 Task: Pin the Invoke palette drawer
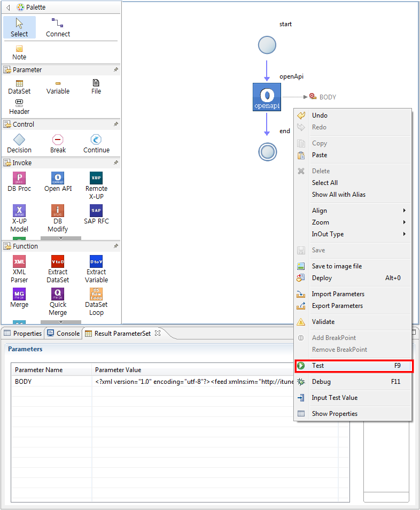116,163
